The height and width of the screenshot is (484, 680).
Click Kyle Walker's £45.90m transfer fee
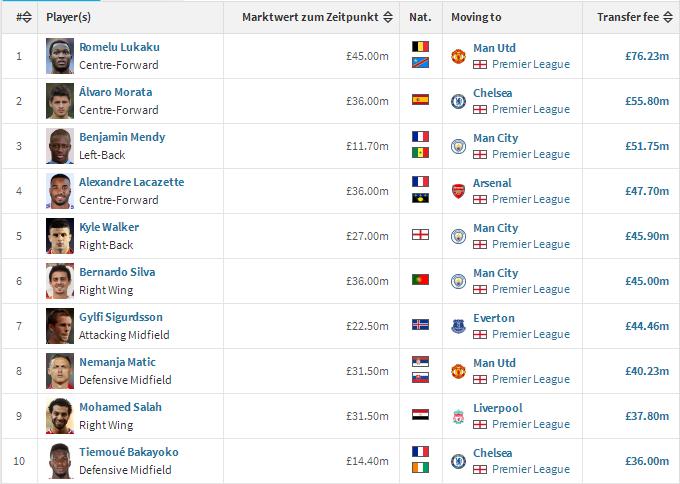point(646,236)
